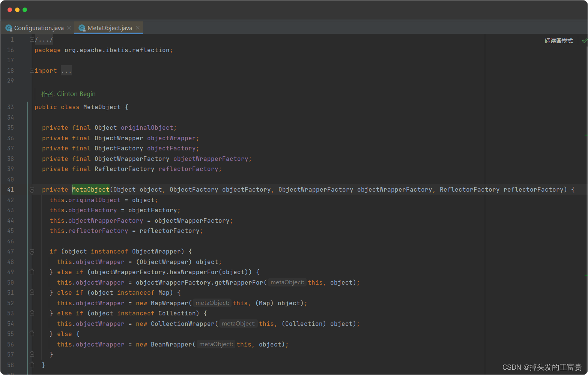Expand the folded header comment on line 1
The height and width of the screenshot is (375, 588).
coord(32,39)
